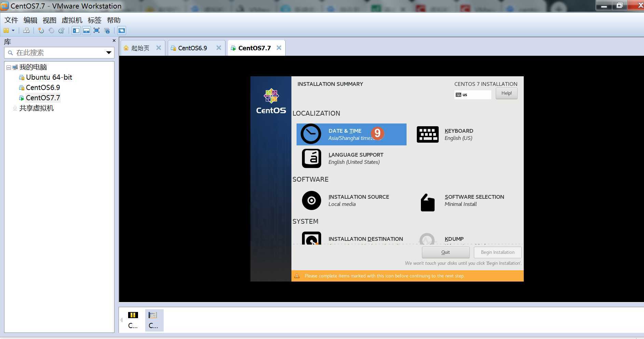Select CentOS6.9 in the library tree
This screenshot has height=339, width=644.
pyautogui.click(x=43, y=88)
